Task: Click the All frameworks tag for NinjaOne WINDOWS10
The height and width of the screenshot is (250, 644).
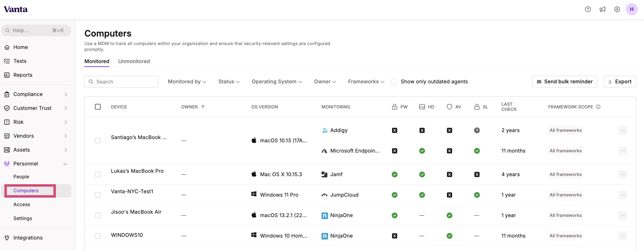Action: click(x=565, y=236)
